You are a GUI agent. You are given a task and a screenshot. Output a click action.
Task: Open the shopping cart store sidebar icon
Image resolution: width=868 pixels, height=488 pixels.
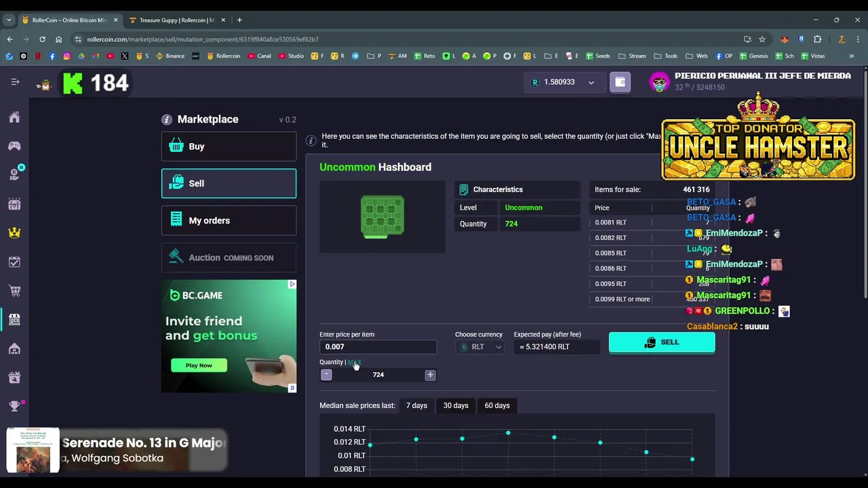point(14,291)
